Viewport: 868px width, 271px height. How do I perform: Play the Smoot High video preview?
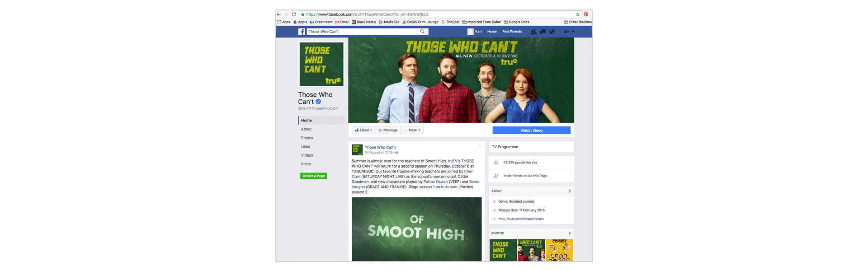[x=417, y=229]
